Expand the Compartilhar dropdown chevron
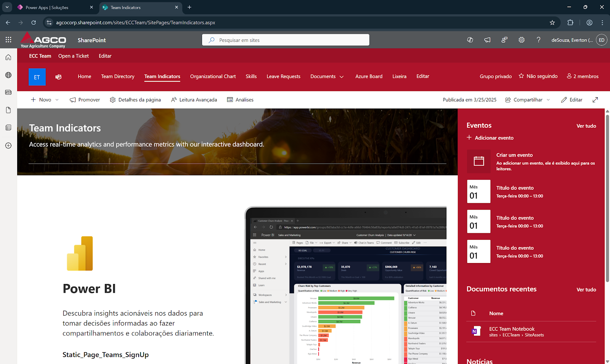The image size is (610, 364). click(548, 100)
